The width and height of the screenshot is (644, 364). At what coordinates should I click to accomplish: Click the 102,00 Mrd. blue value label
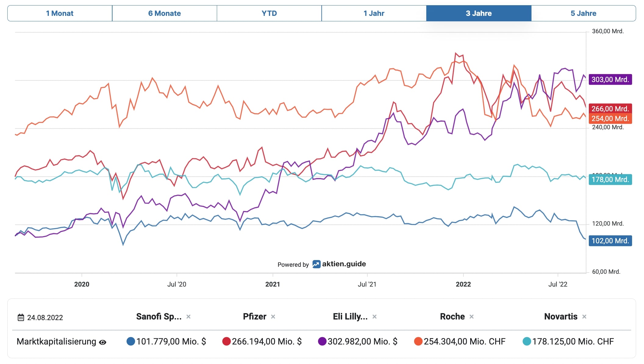click(610, 241)
